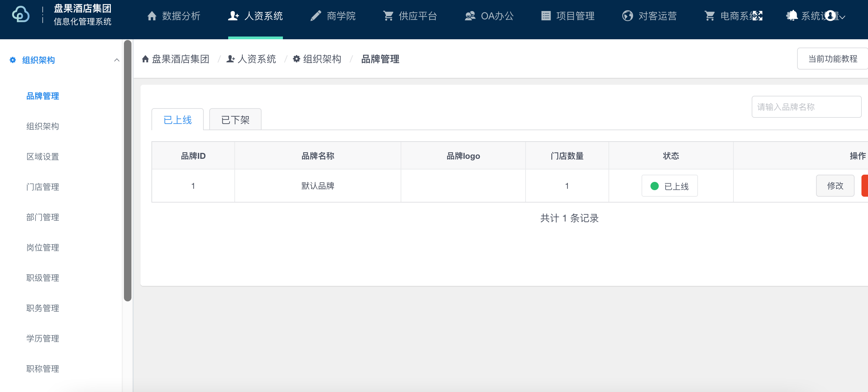Open 岗位管理 in the sidebar
This screenshot has width=868, height=392.
(43, 248)
